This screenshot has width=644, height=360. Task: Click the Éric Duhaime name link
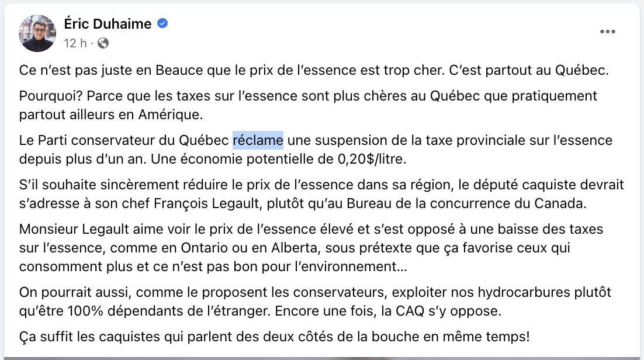[x=108, y=24]
